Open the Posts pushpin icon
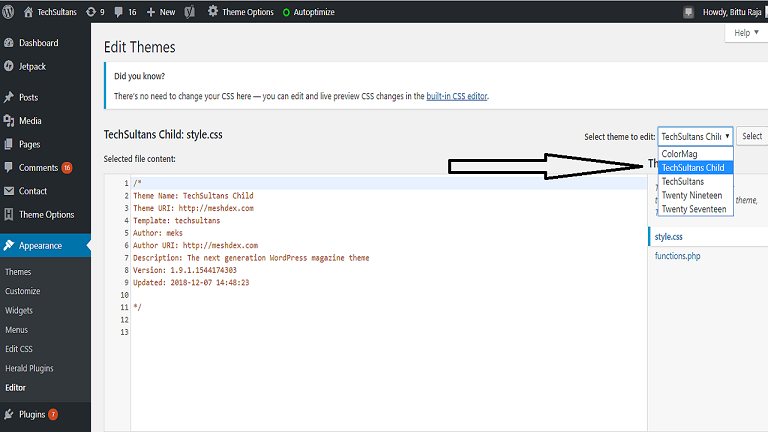 click(9, 97)
